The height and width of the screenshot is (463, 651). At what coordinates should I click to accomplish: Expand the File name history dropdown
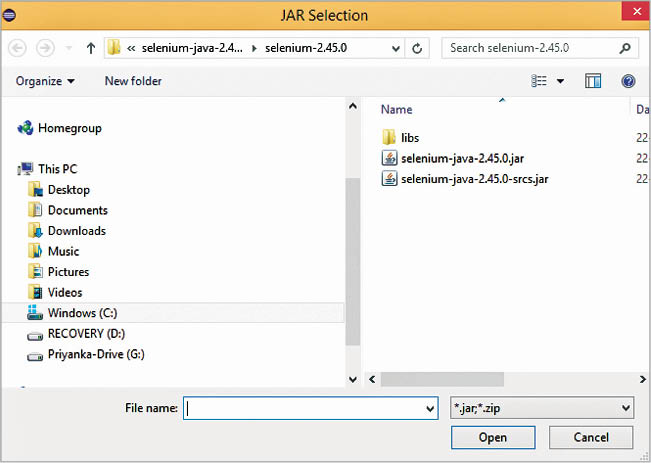click(430, 408)
